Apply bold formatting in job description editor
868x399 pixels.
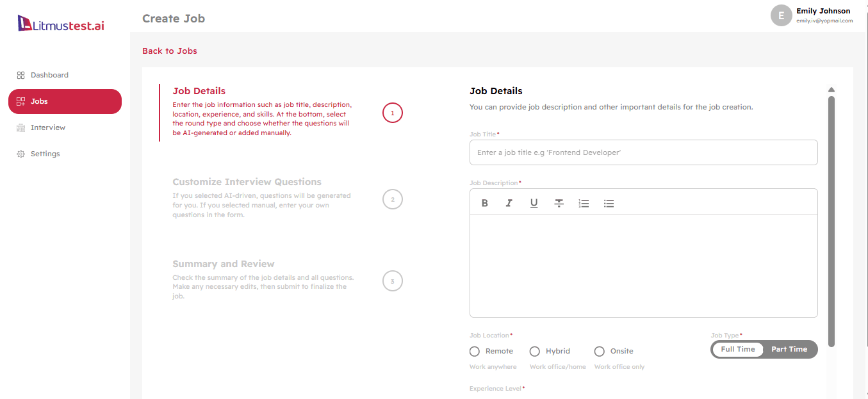coord(485,202)
